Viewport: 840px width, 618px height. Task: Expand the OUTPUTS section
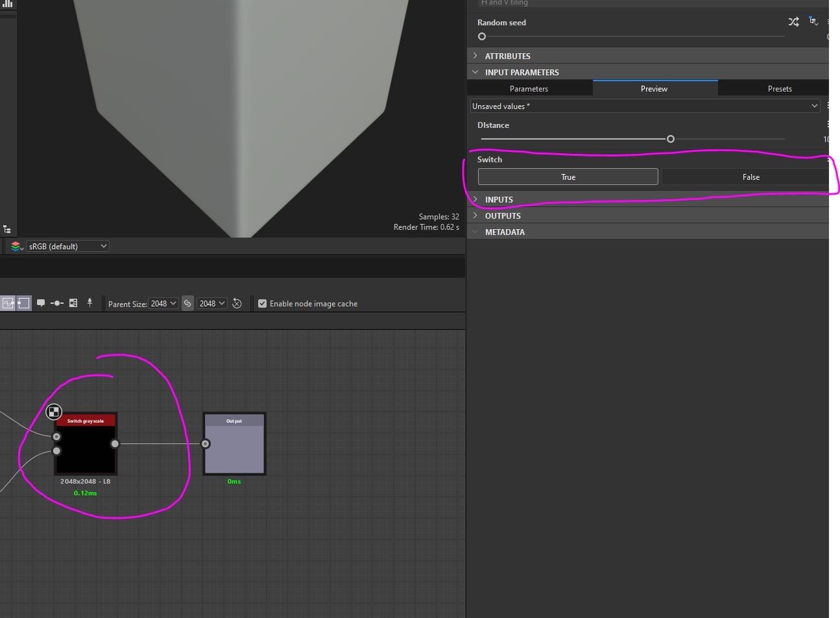(x=502, y=216)
